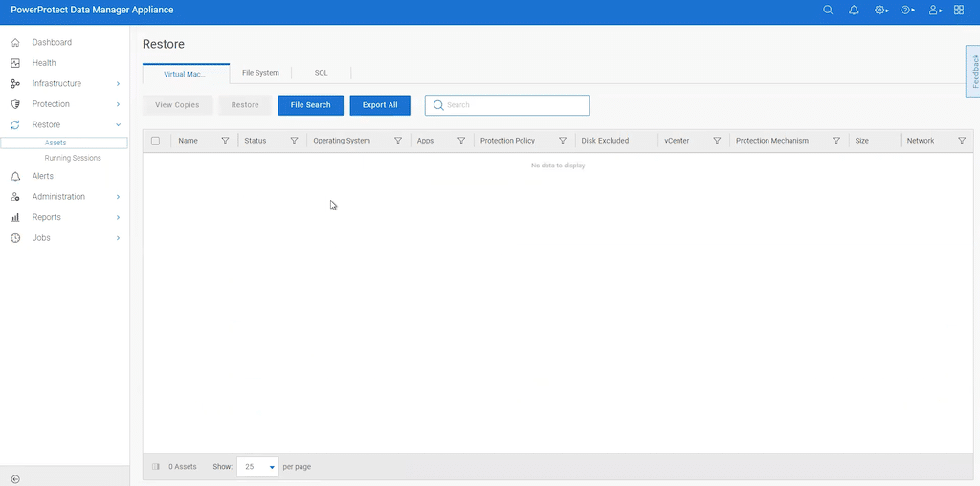Collapse the Restore menu chevron
Image resolution: width=980 pixels, height=486 pixels.
coord(118,125)
